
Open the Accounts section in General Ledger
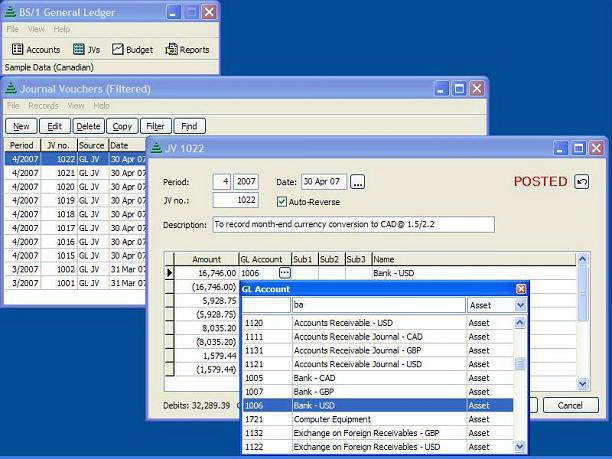(x=36, y=49)
